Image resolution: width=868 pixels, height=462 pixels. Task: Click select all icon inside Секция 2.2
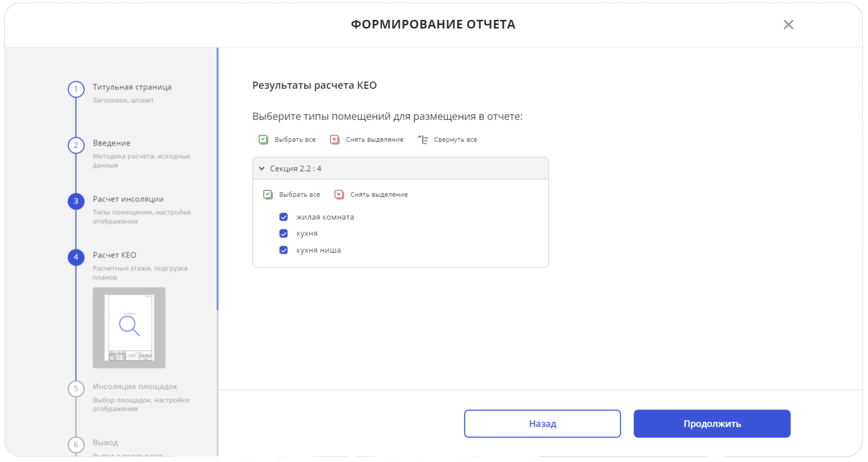tap(268, 195)
